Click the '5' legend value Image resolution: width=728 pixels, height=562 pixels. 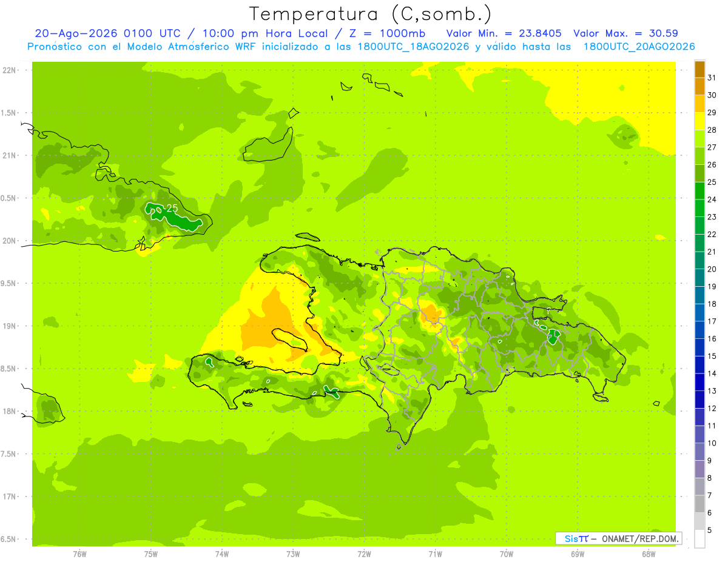click(710, 530)
